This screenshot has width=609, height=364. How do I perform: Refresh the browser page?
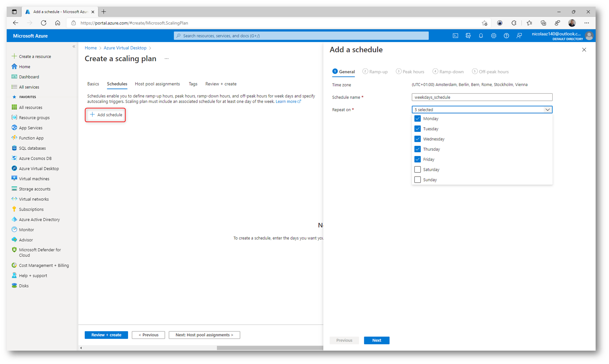44,23
